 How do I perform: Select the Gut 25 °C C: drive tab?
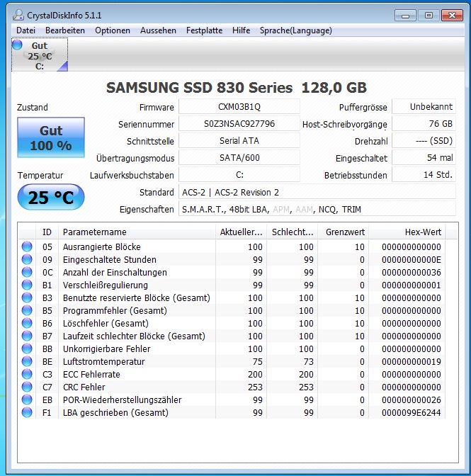(40, 55)
